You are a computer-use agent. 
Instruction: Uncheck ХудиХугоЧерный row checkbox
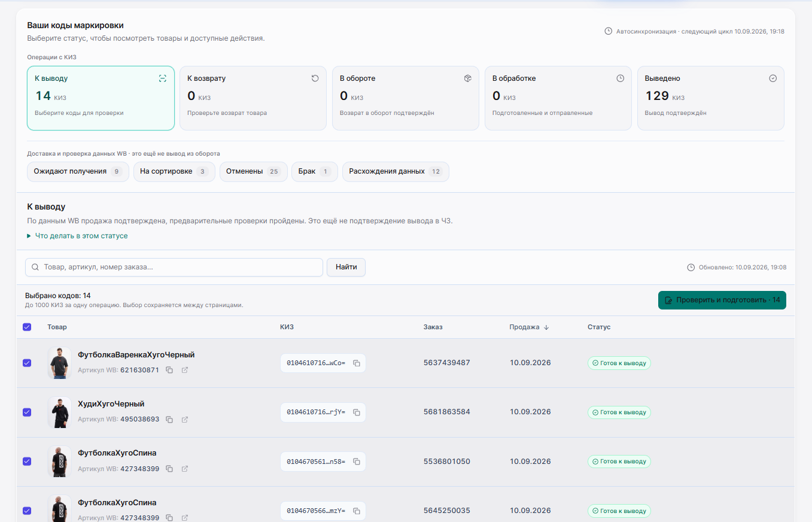[27, 412]
